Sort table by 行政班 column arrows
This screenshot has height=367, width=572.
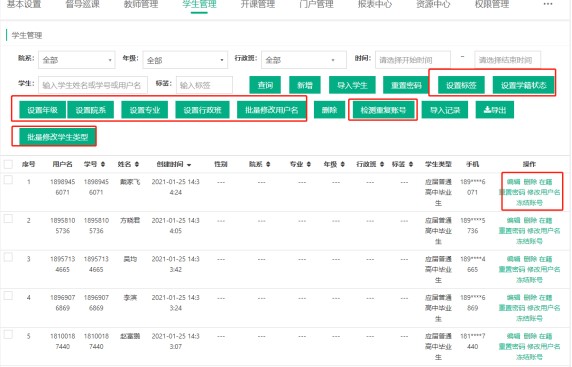[382, 165]
